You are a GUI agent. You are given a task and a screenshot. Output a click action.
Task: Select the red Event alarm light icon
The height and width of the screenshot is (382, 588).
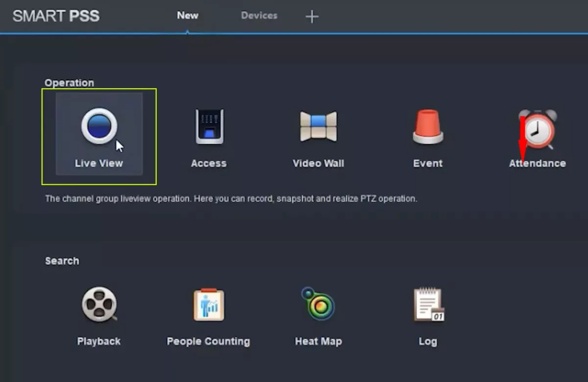tap(428, 126)
